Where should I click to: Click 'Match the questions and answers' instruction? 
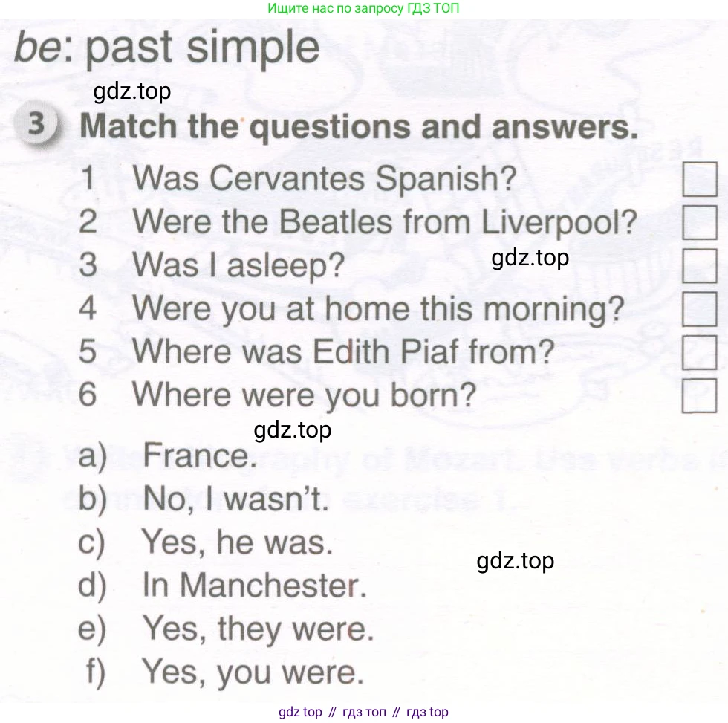pos(360,126)
